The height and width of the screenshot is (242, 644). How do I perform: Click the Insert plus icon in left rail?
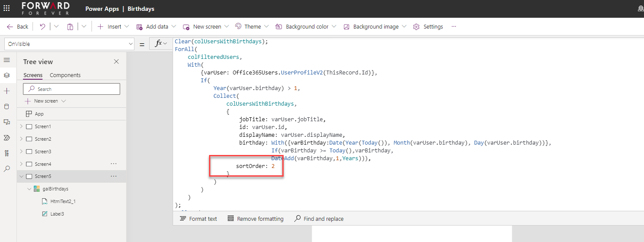click(x=7, y=91)
